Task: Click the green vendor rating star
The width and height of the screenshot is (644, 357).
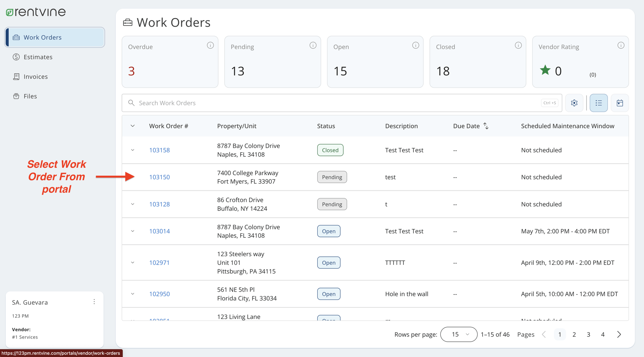Action: click(545, 70)
